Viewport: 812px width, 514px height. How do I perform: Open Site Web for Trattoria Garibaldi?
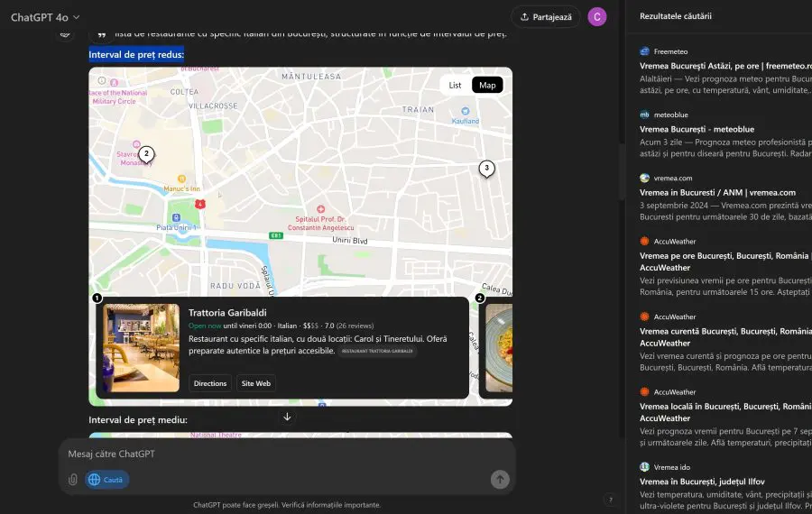(x=256, y=383)
